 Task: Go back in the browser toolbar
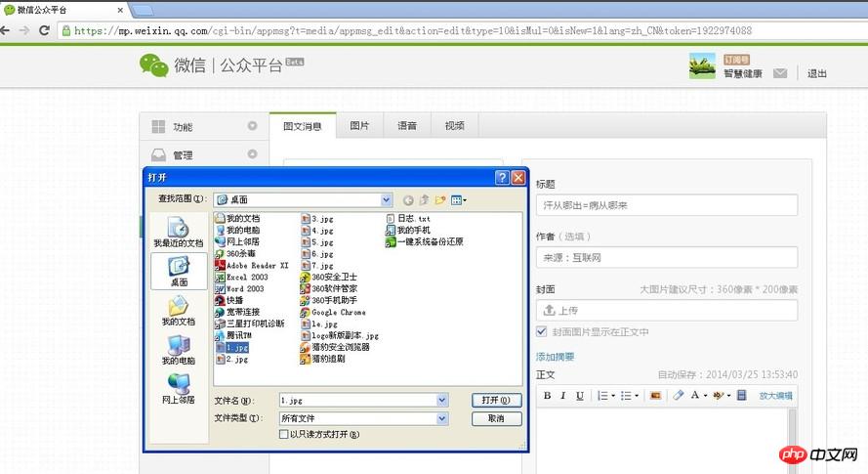(x=5, y=30)
